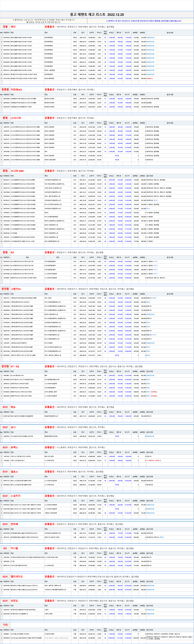Select the '코나' section heading cell
This screenshot has width=194, height=644.
tap(13, 427)
